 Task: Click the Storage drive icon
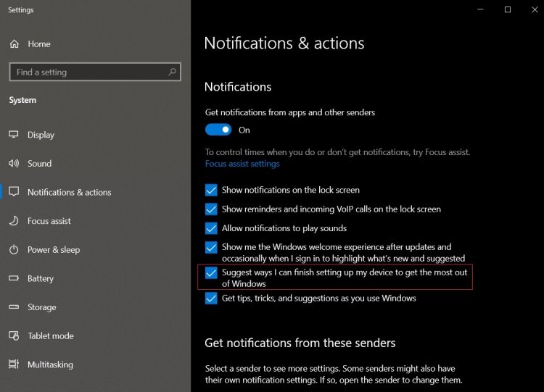coord(14,306)
